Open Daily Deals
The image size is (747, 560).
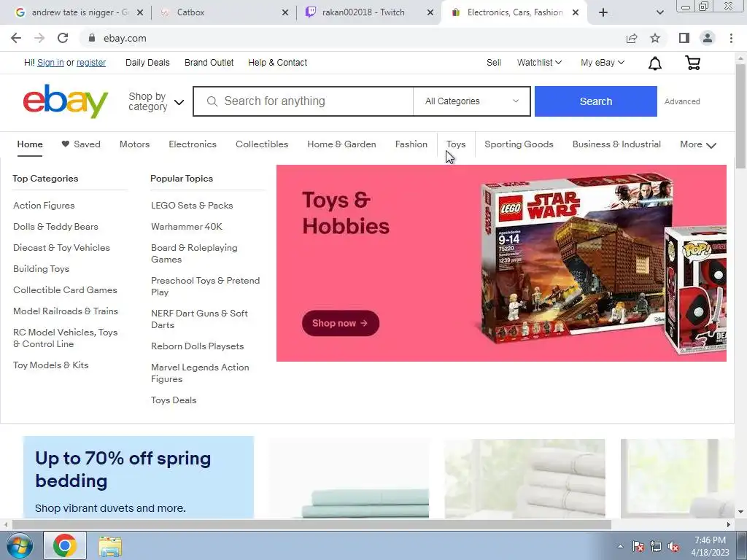[147, 63]
